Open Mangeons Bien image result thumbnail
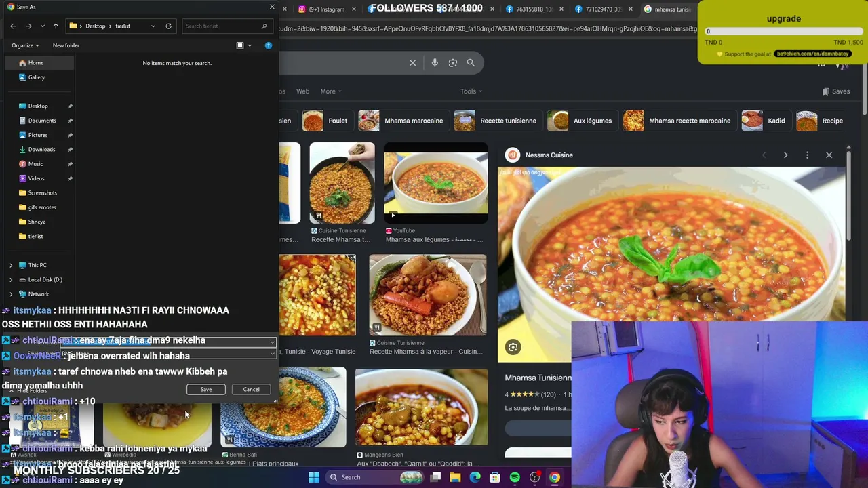The height and width of the screenshot is (488, 868). tap(421, 407)
